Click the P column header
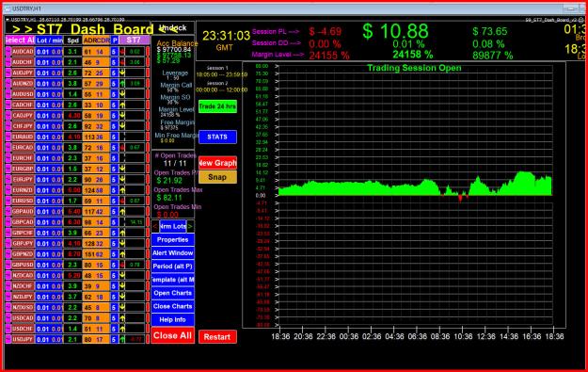Image resolution: width=588 pixels, height=372 pixels. (115, 40)
